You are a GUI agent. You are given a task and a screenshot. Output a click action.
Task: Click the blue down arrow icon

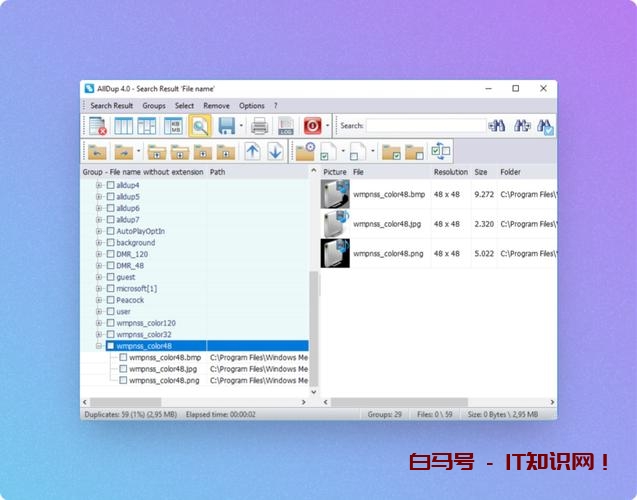pyautogui.click(x=274, y=152)
